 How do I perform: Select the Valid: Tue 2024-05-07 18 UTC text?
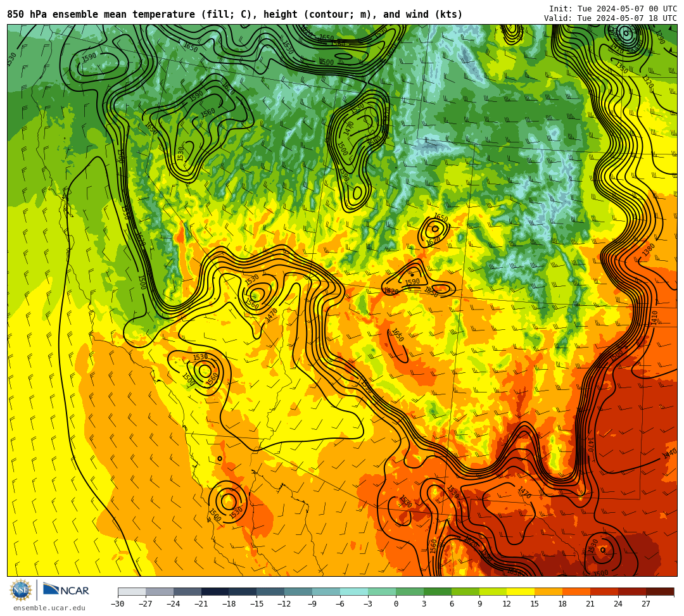pos(611,18)
